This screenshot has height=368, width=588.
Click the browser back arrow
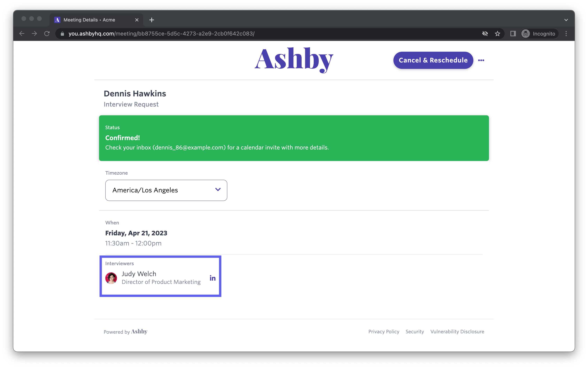pos(22,34)
